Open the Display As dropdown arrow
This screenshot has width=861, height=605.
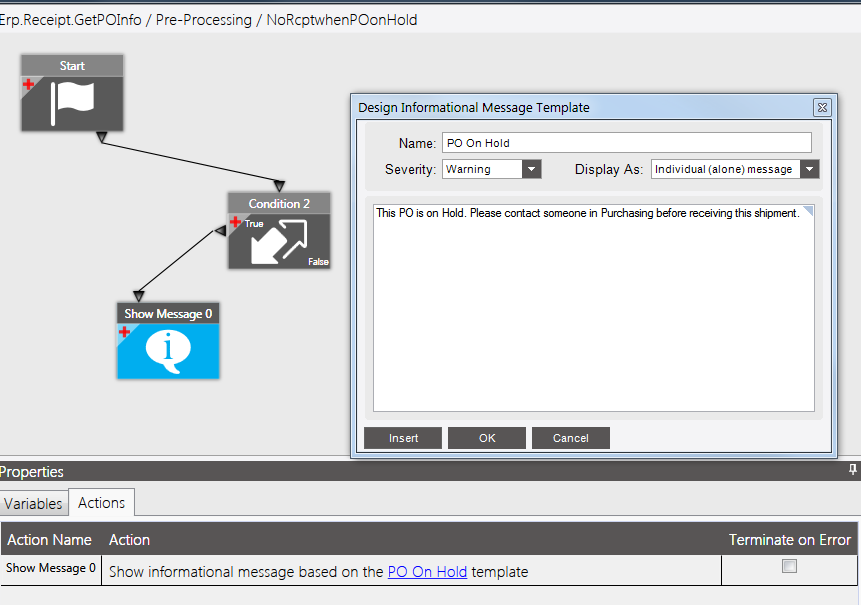click(809, 169)
